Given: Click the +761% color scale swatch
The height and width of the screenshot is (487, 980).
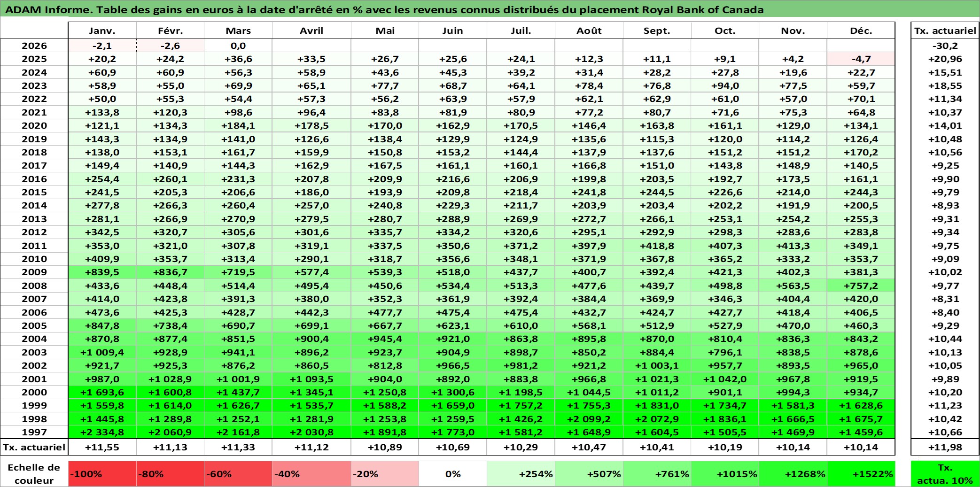Looking at the screenshot, I should coord(657,474).
